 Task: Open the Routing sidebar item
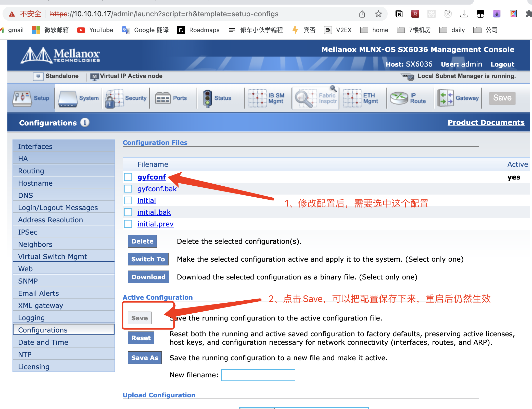point(64,171)
